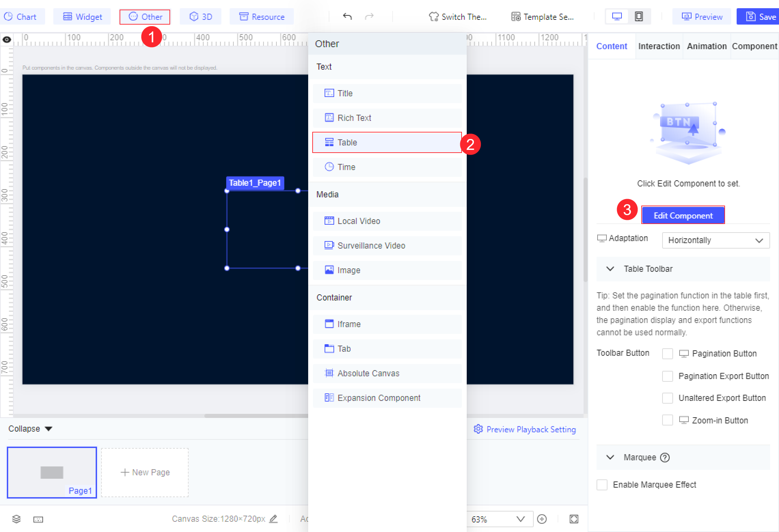Add a Time component
779x532 pixels.
click(387, 167)
